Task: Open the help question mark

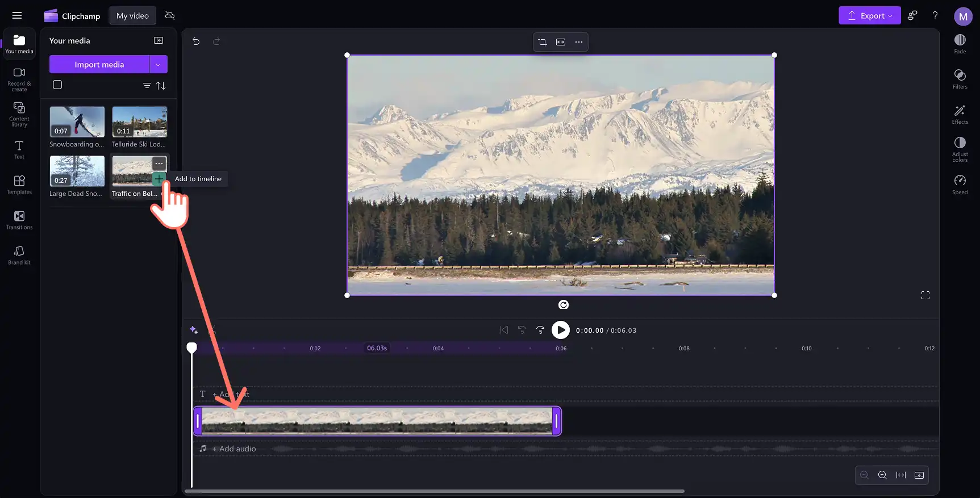Action: [935, 15]
